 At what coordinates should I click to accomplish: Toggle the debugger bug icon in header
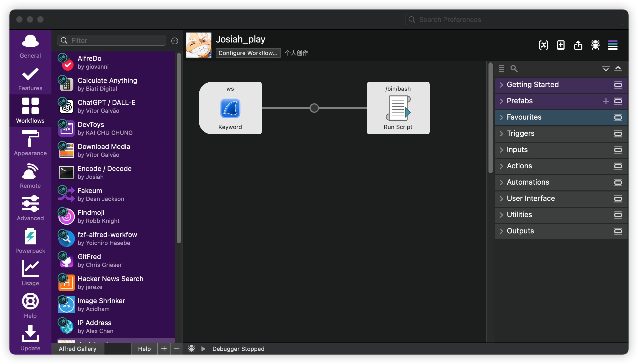pos(595,45)
